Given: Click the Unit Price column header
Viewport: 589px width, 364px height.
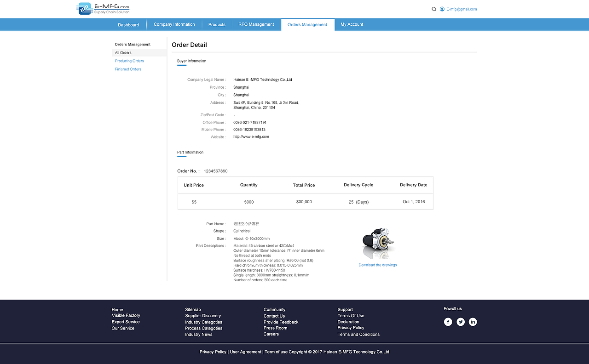Looking at the screenshot, I should pyautogui.click(x=194, y=185).
